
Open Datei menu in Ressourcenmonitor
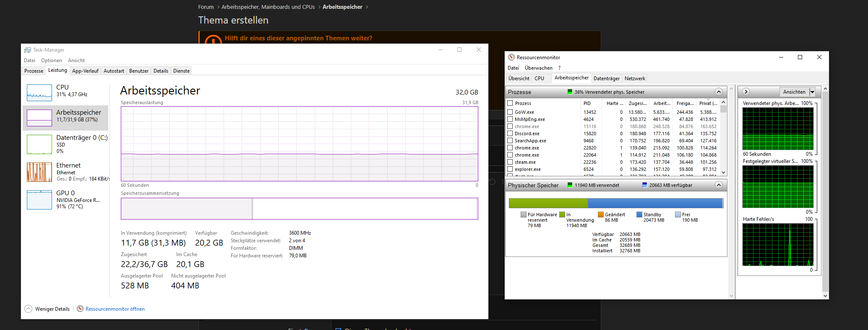[513, 68]
